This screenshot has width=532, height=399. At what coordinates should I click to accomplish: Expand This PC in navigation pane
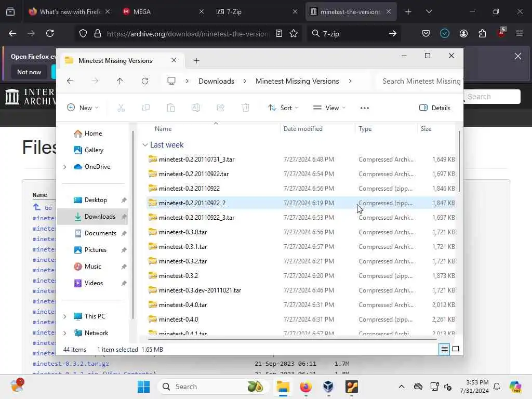64,316
